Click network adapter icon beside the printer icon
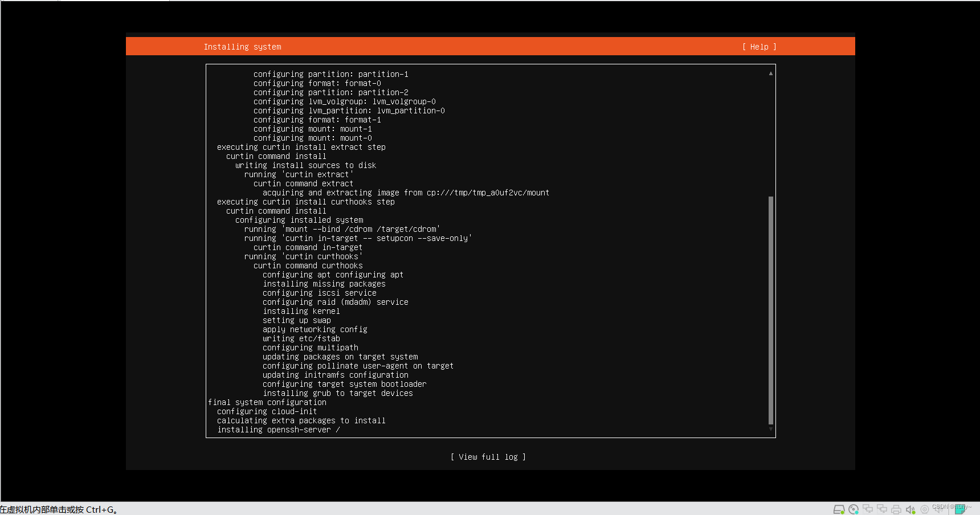980x515 pixels. pos(882,509)
